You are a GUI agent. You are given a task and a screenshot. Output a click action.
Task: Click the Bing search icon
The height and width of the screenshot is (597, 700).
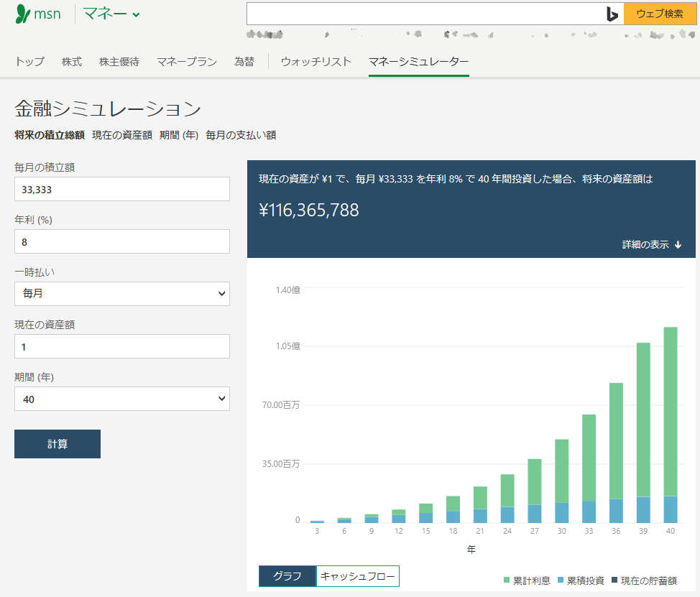pyautogui.click(x=612, y=14)
